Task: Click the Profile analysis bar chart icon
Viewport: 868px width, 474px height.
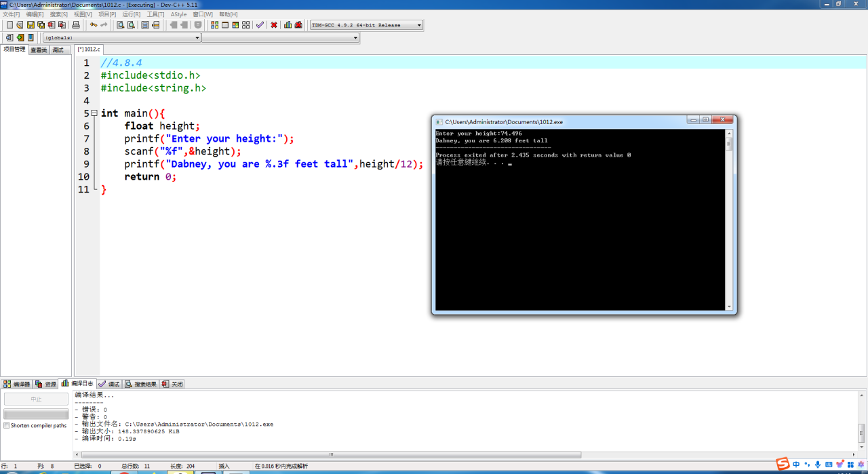Action: coord(288,25)
